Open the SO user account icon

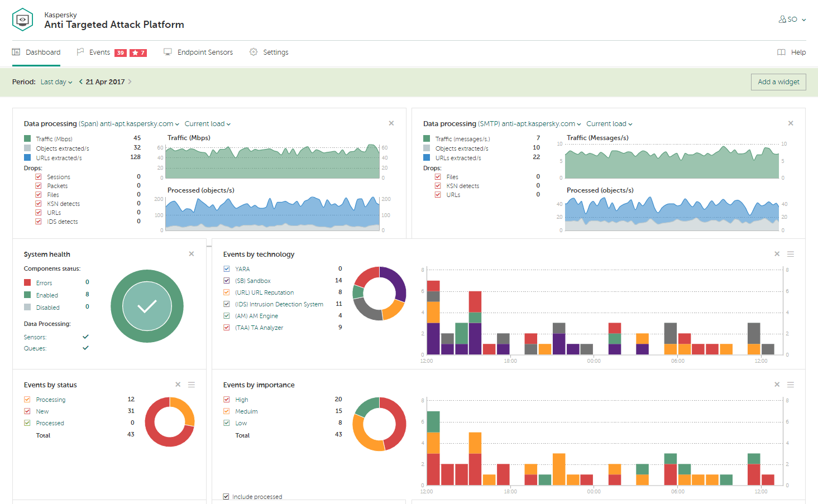pos(782,19)
